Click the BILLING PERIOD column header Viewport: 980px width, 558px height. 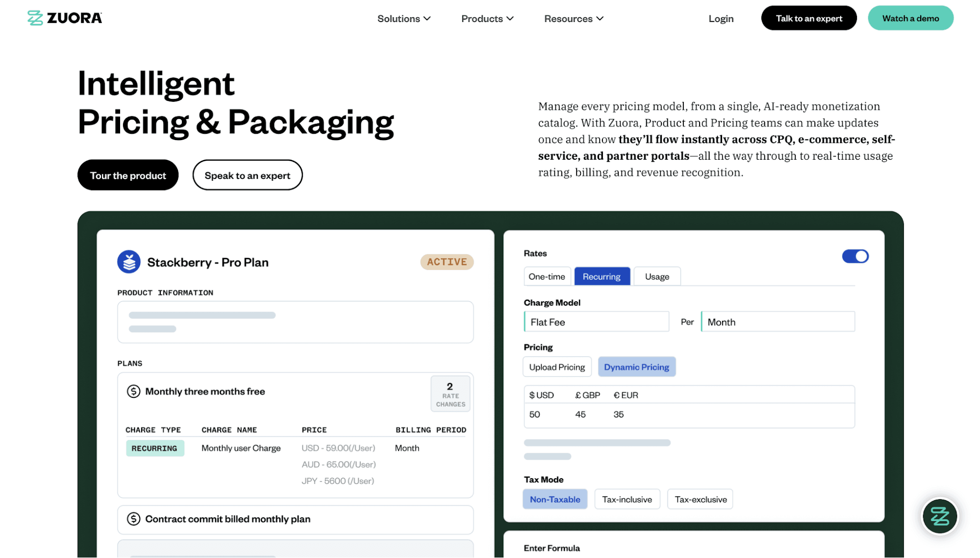[x=431, y=430]
